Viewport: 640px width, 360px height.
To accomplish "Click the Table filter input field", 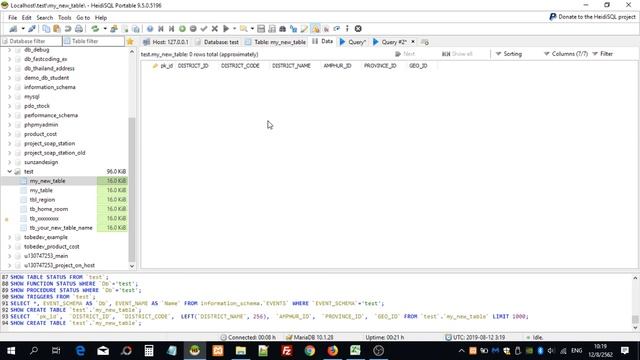I will pos(94,41).
